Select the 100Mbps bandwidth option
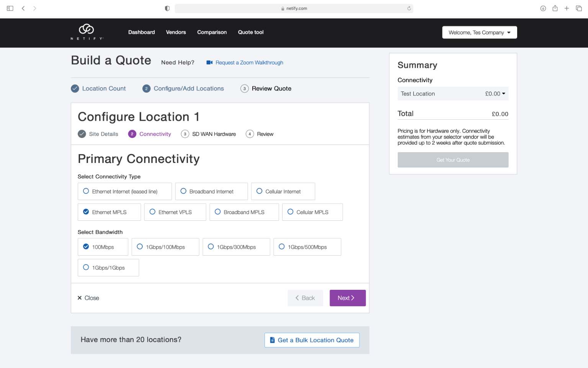This screenshot has height=368, width=588. pyautogui.click(x=103, y=247)
